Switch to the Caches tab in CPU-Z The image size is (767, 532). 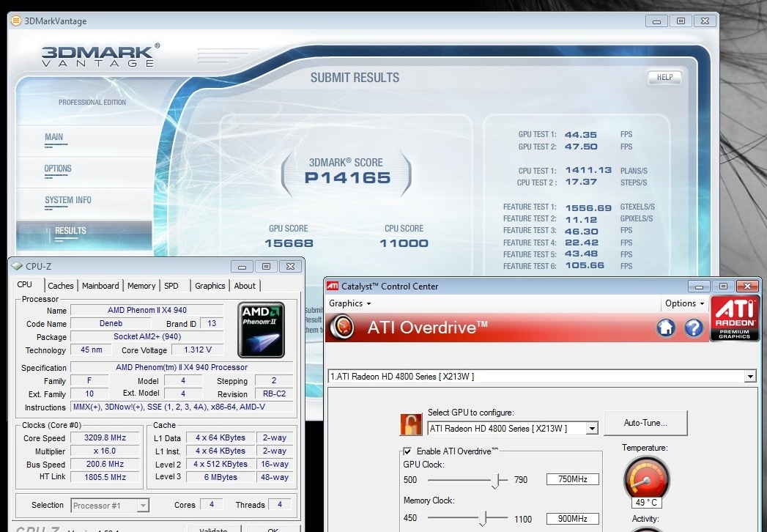[61, 286]
